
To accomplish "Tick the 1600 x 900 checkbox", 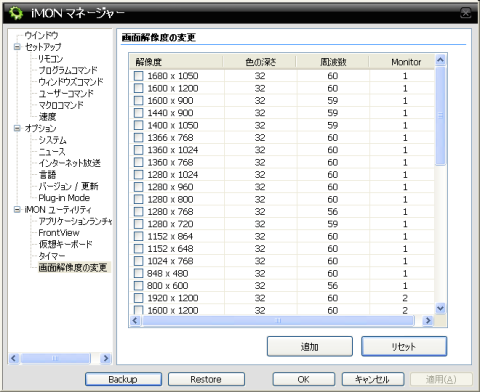I will [138, 101].
